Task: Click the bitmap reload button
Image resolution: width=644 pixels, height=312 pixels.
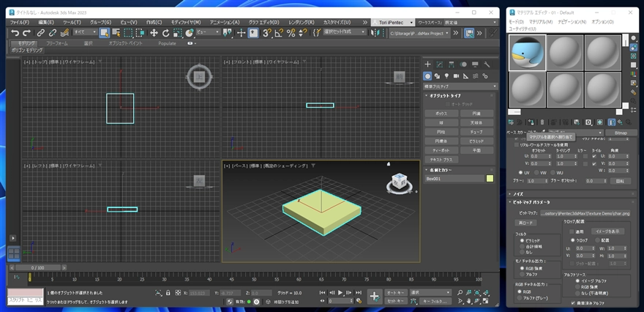Action: [x=525, y=223]
